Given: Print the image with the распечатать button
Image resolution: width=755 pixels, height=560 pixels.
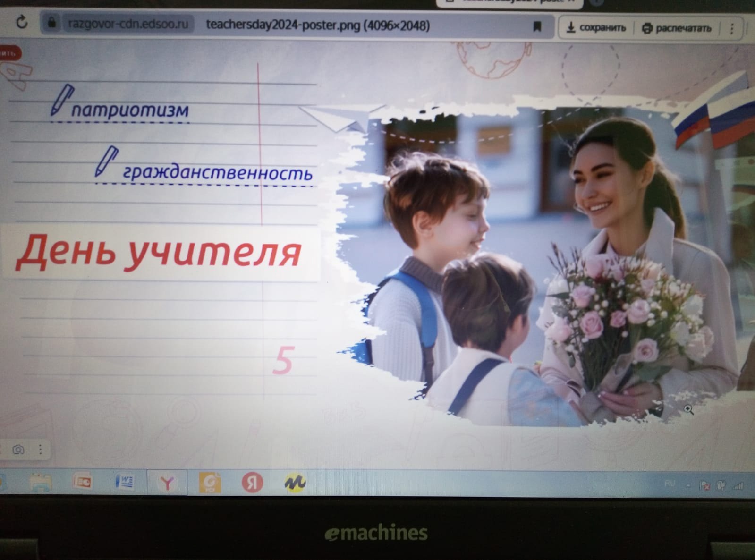Looking at the screenshot, I should click(x=676, y=28).
